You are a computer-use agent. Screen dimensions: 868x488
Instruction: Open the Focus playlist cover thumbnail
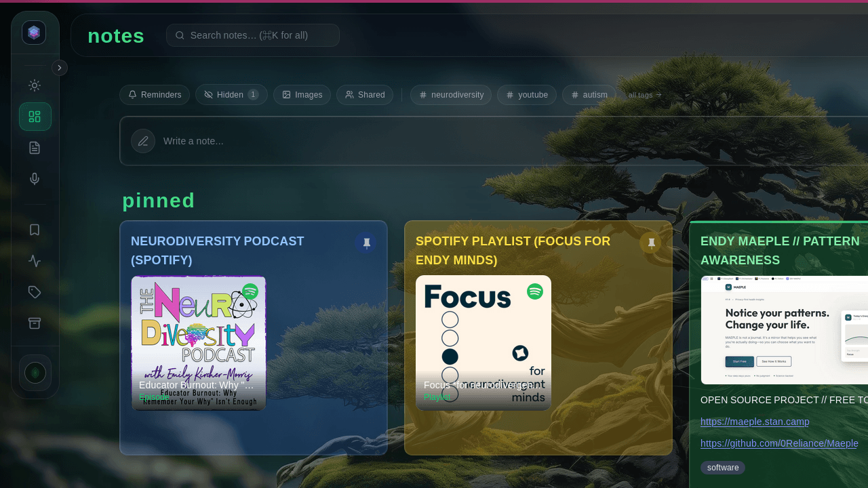[484, 343]
